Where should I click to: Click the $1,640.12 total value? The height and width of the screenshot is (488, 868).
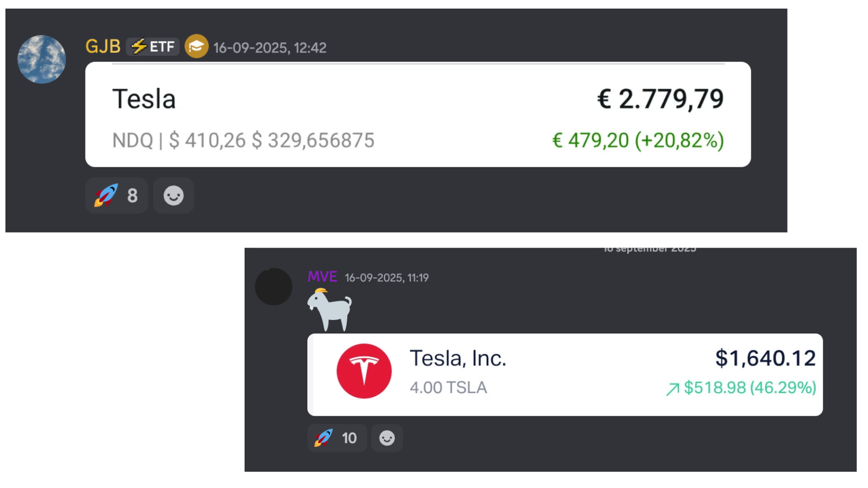coord(765,358)
